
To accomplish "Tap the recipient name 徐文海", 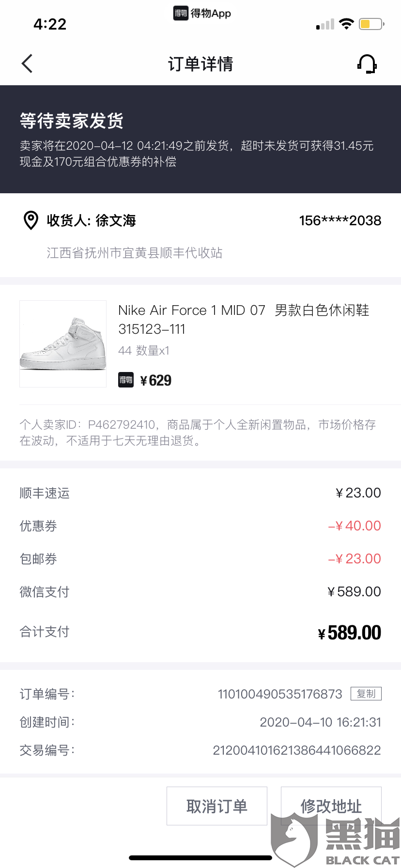I will [115, 220].
